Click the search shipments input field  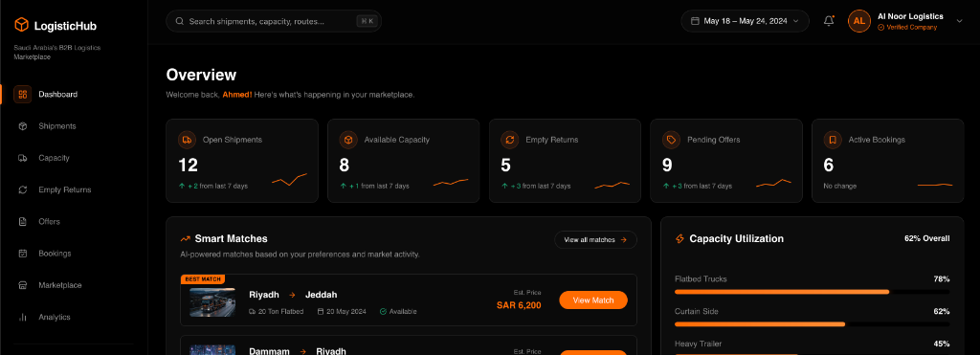[274, 21]
